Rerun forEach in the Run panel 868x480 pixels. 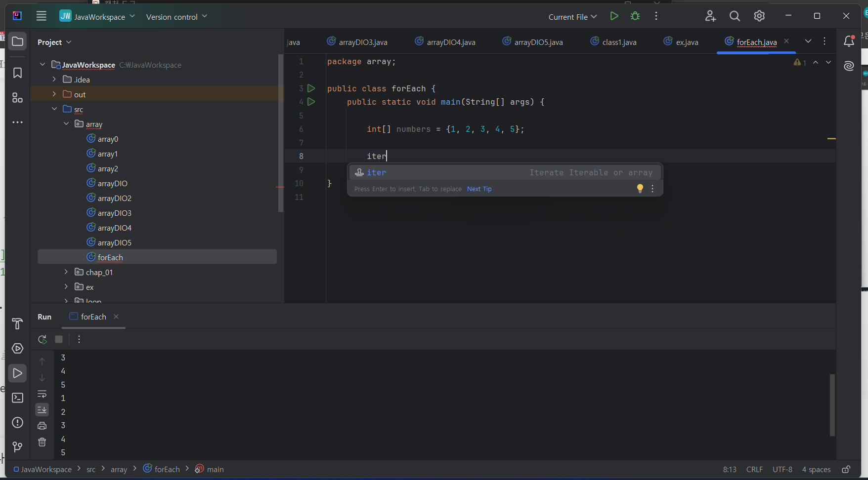pyautogui.click(x=42, y=339)
